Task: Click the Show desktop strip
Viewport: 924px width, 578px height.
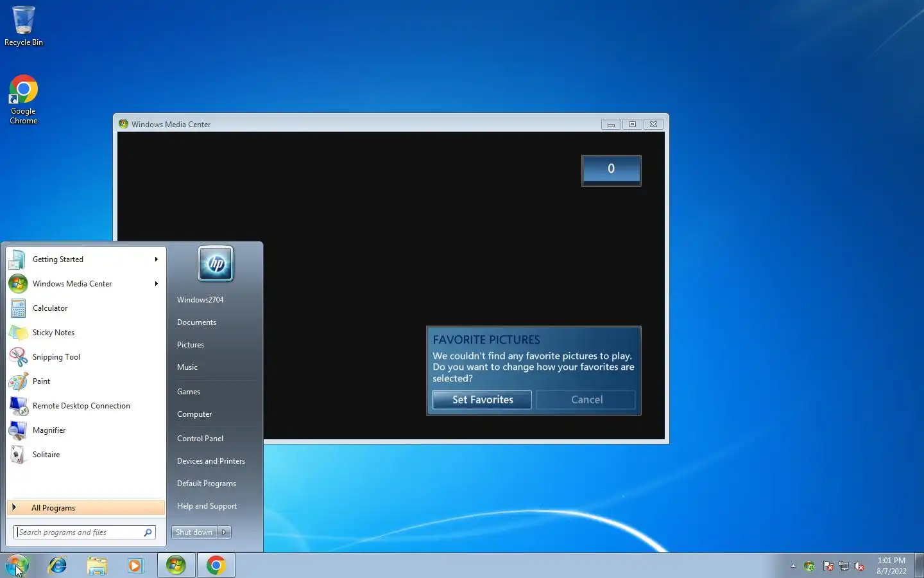Action: pos(919,565)
